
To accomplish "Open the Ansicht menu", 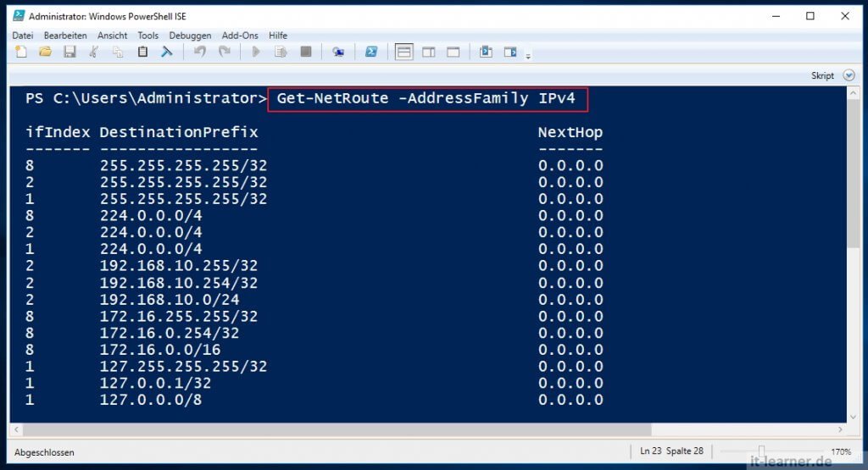I will pyautogui.click(x=113, y=36).
